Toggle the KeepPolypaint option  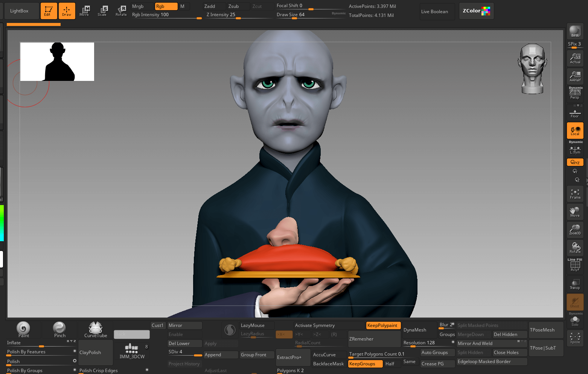tap(383, 325)
